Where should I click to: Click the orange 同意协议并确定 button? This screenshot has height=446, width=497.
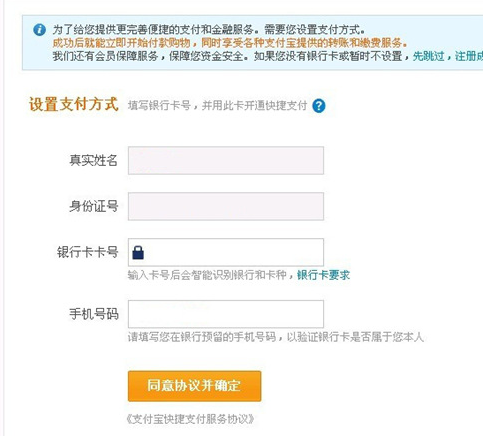tap(194, 386)
